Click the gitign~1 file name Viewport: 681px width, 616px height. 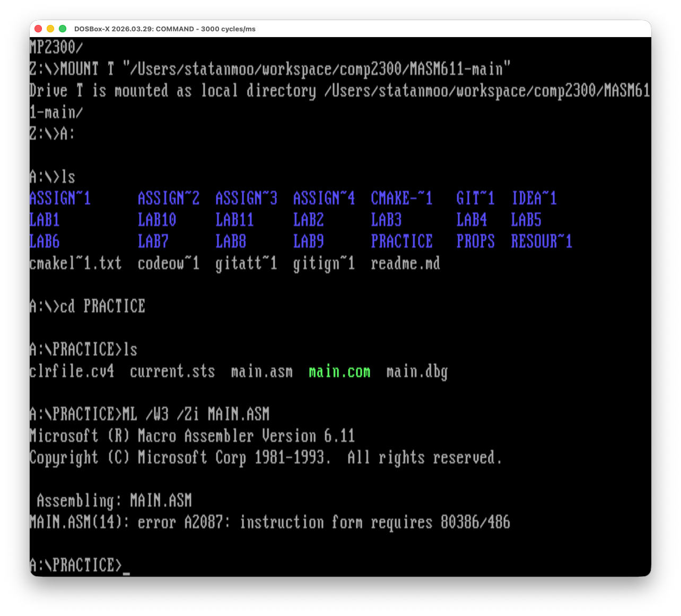324,263
